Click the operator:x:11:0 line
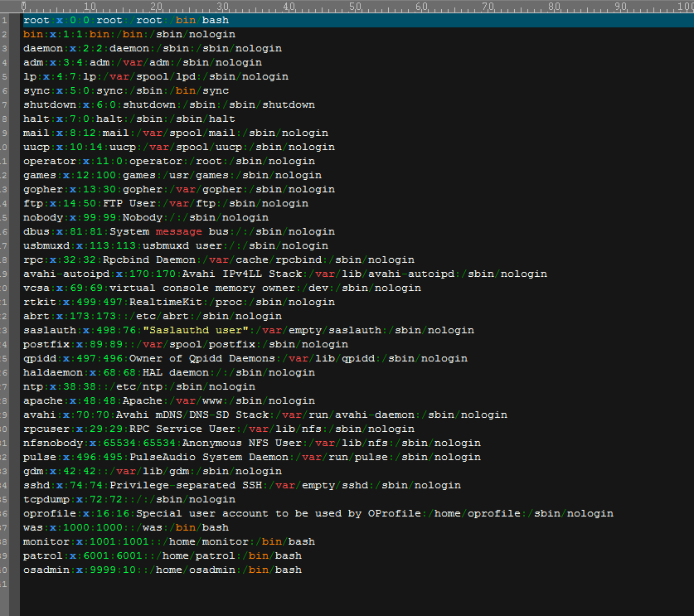The height and width of the screenshot is (616, 694). click(x=169, y=162)
